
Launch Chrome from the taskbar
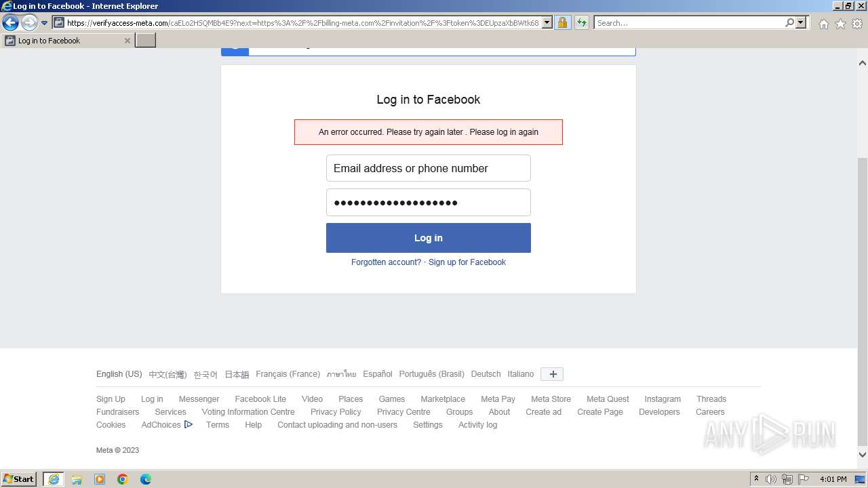coord(123,479)
